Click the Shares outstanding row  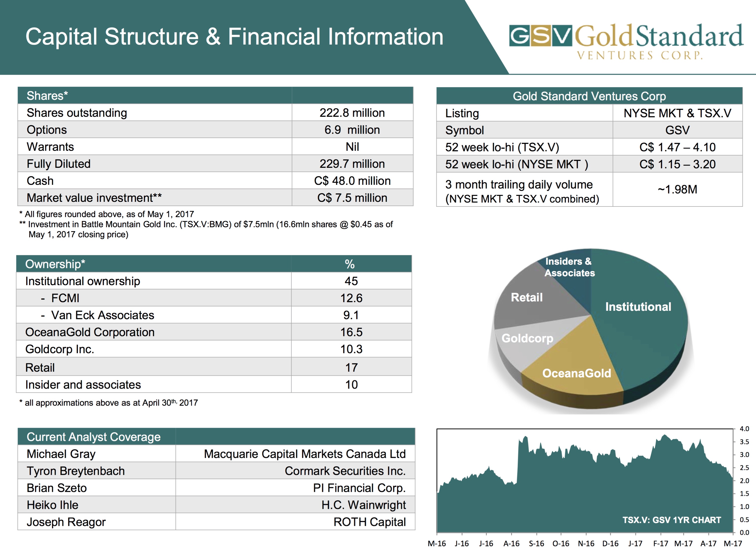pos(77,113)
